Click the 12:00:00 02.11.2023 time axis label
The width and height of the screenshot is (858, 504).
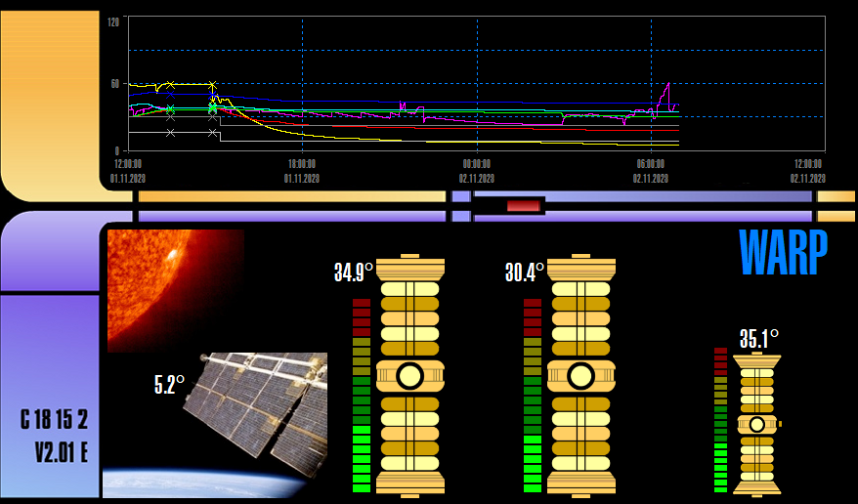click(x=807, y=171)
